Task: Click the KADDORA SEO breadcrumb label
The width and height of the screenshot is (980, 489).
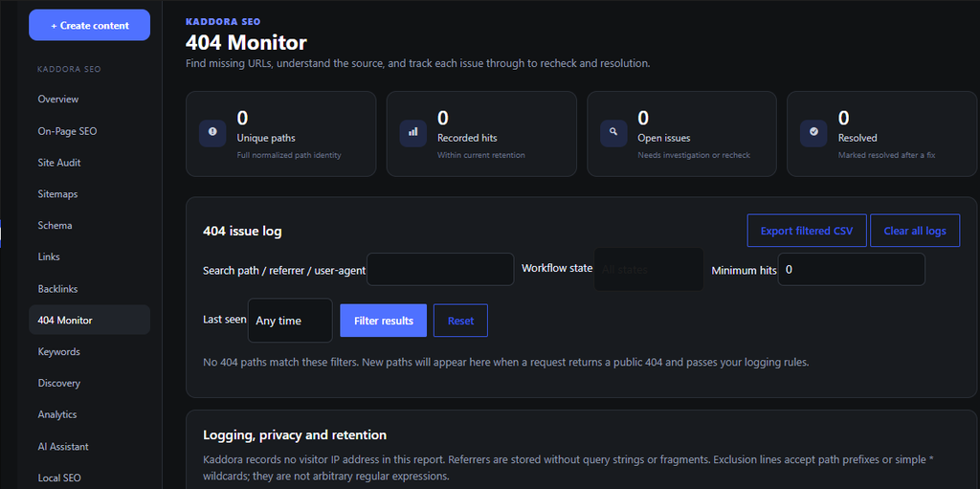Action: click(223, 22)
